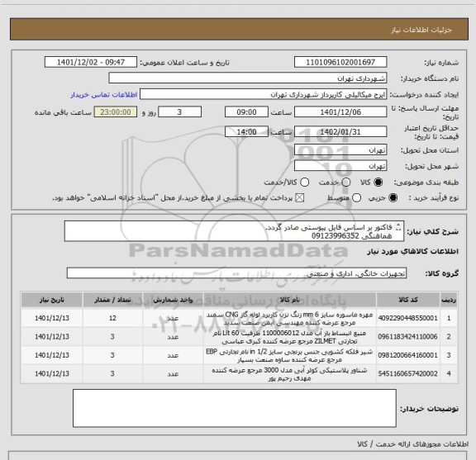This screenshot has height=460, width=476.
Task: Click the validity time field 14:00
Action: [x=246, y=131]
